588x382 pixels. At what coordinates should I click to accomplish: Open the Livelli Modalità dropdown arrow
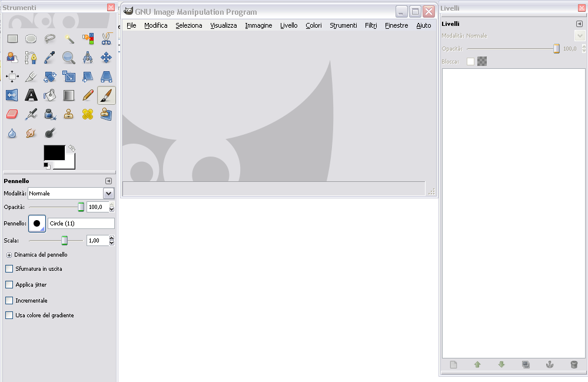pos(580,36)
